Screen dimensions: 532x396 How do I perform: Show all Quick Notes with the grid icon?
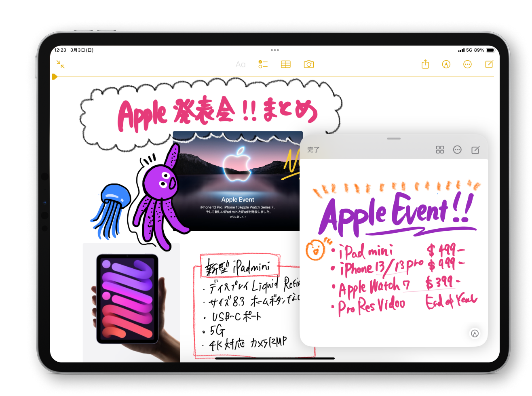point(440,150)
